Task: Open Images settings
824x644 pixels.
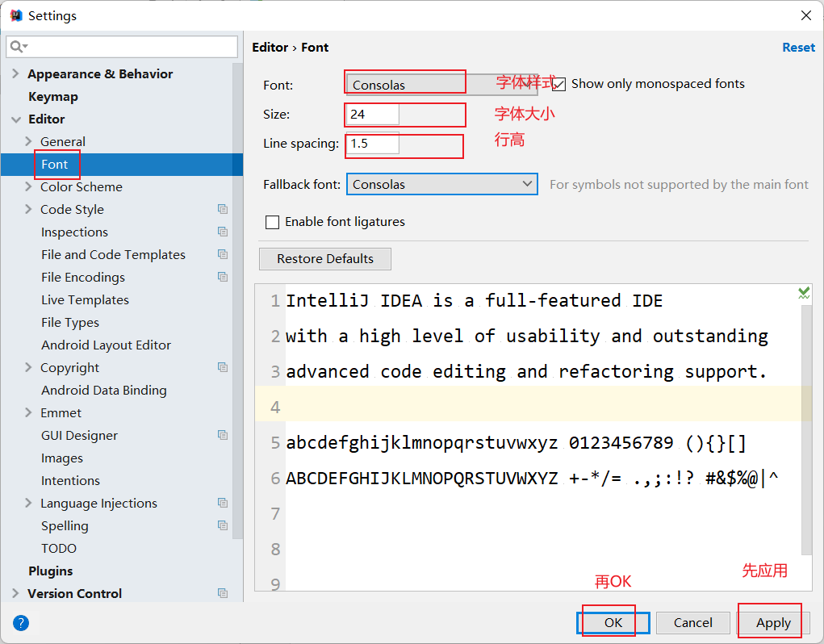Action: 62,458
